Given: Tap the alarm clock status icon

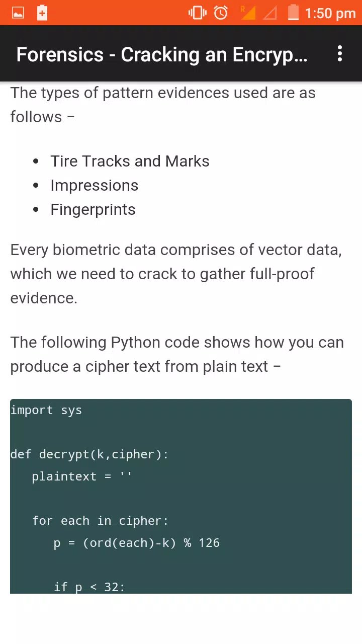Looking at the screenshot, I should click(x=221, y=13).
